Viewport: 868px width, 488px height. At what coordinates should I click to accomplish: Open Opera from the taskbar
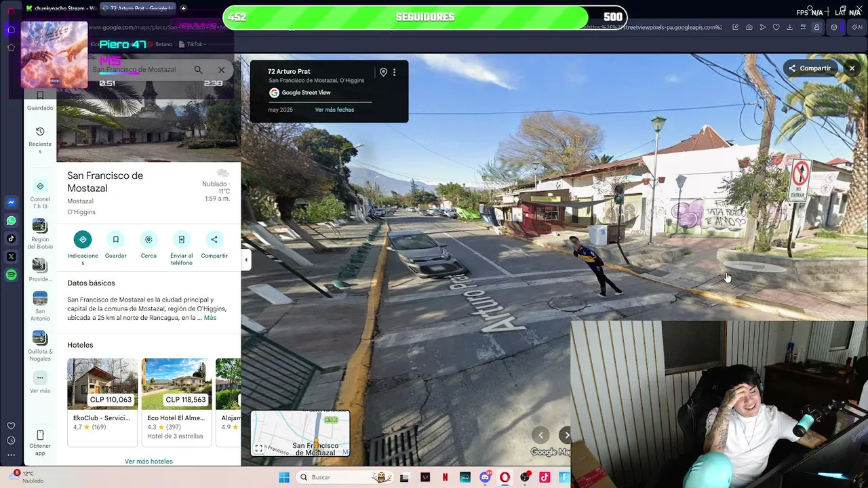coord(505,477)
